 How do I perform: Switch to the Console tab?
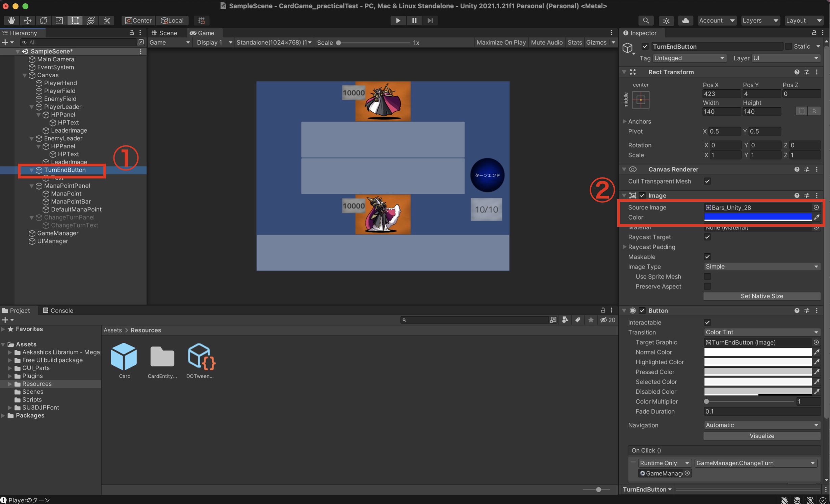pos(58,310)
